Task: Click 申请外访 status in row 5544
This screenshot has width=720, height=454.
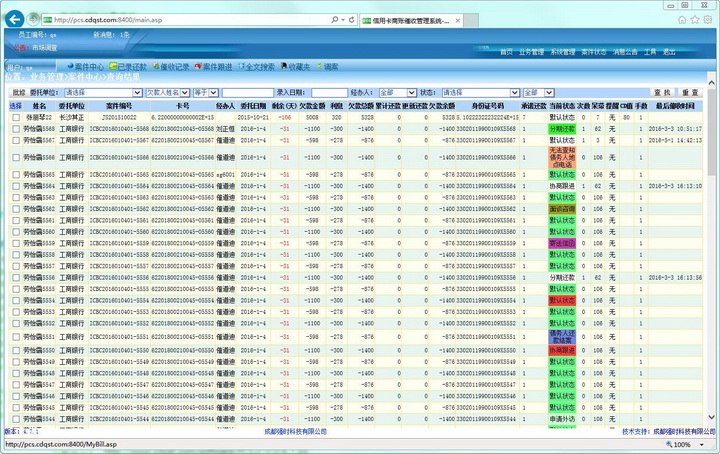Action: point(562,419)
